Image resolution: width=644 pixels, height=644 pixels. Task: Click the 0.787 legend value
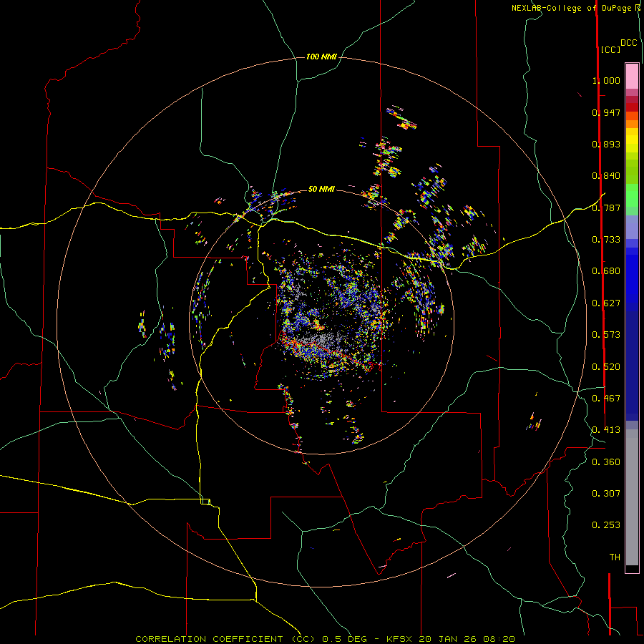[606, 208]
